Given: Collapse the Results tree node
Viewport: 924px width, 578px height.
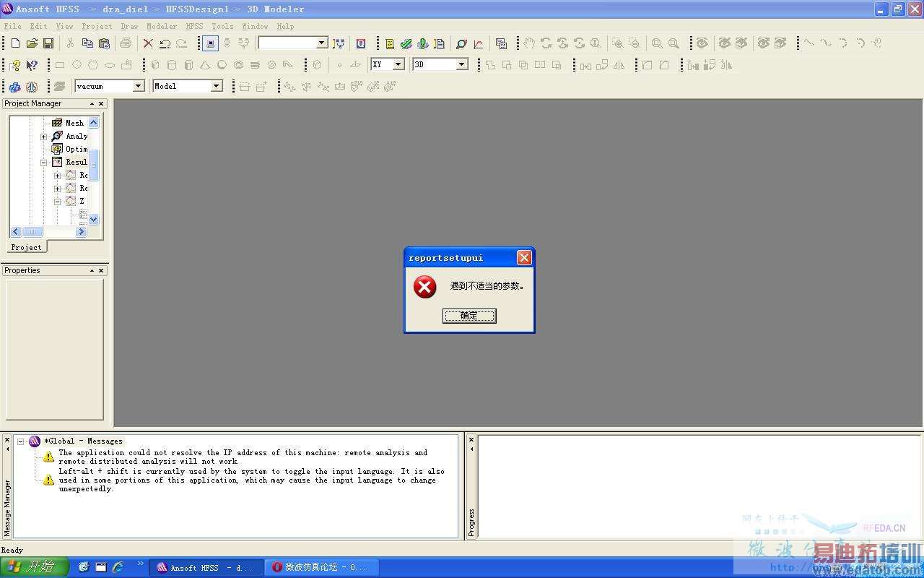Looking at the screenshot, I should click(x=44, y=163).
